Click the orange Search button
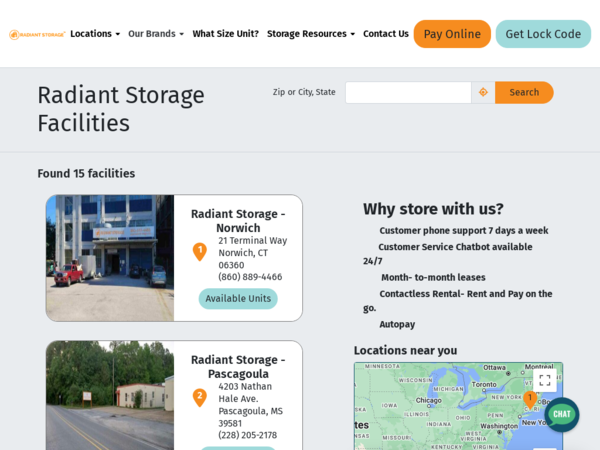Viewport: 600px width, 450px height. point(524,92)
